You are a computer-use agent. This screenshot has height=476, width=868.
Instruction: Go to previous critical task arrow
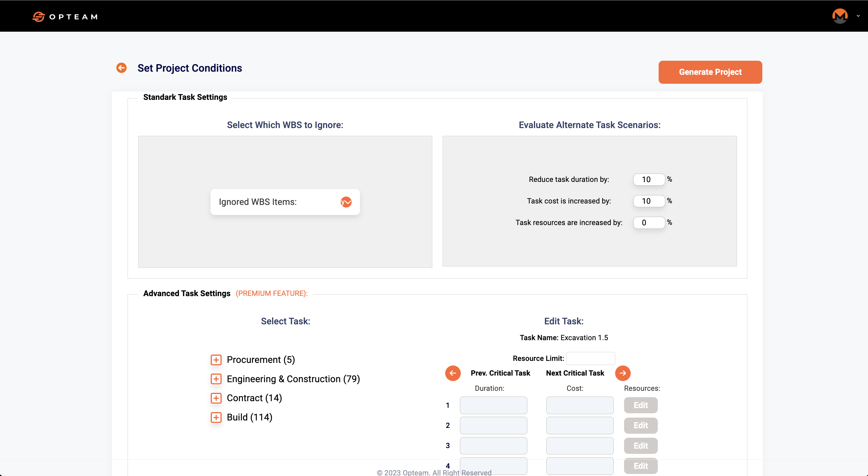tap(452, 373)
